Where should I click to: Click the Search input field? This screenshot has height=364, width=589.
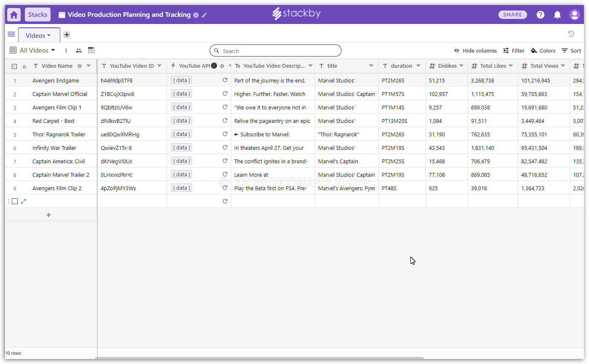coord(276,50)
